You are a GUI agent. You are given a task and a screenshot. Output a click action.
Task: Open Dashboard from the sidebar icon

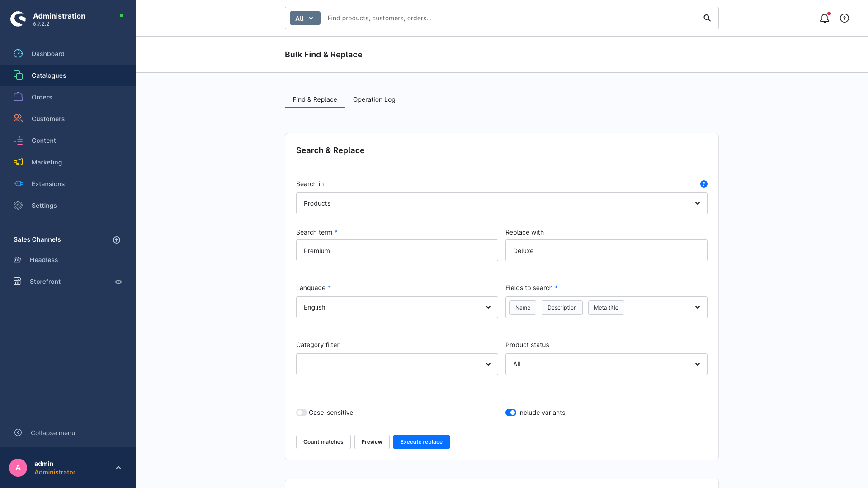(18, 54)
